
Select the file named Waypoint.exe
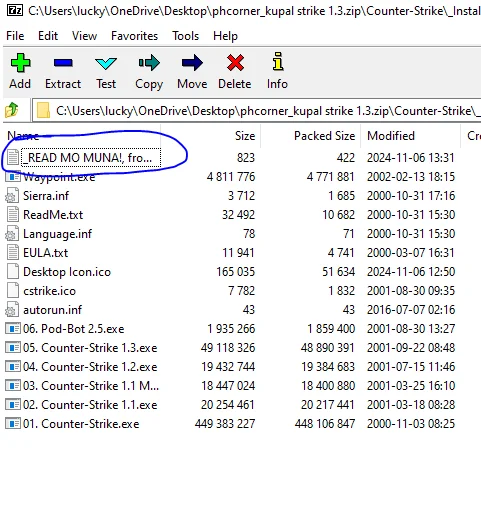59,177
